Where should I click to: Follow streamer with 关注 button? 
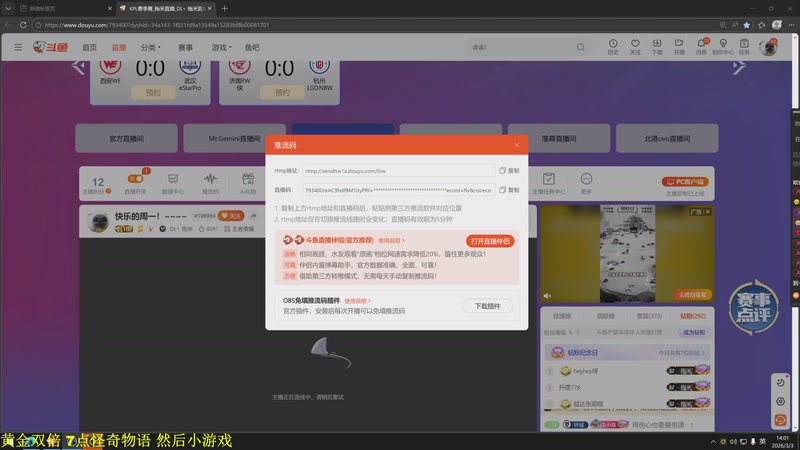pyautogui.click(x=231, y=216)
